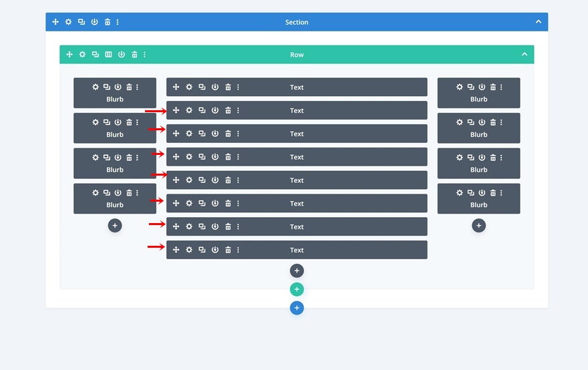Screen dimensions: 588x370
Task: Toggle Row disable power icon
Action: [122, 54]
